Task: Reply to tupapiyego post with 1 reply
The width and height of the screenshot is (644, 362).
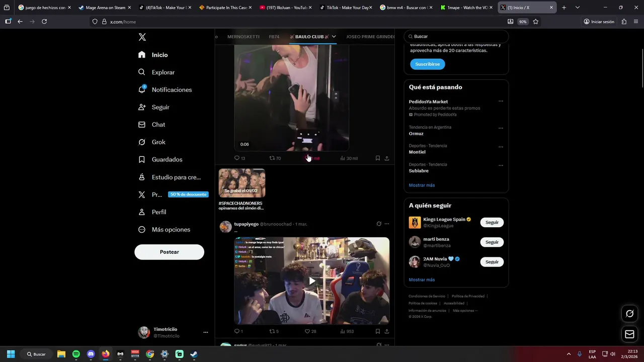Action: click(237, 331)
